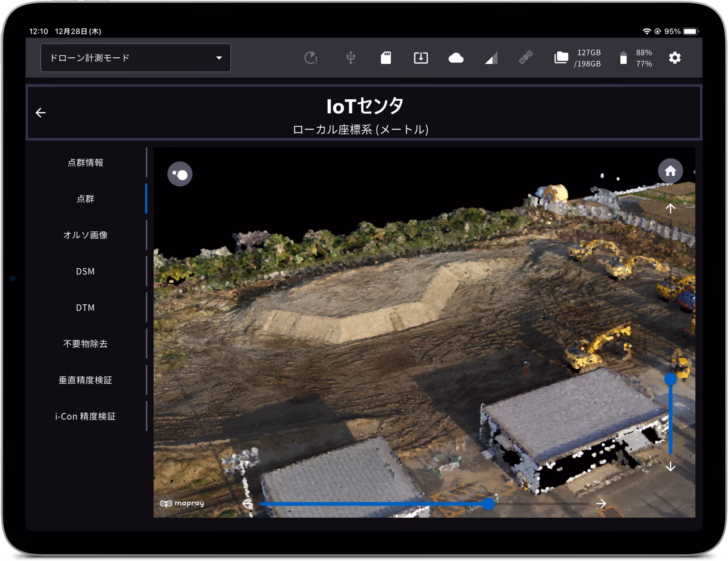This screenshot has height=561, width=728.
Task: Click the mapray logo
Action: (x=182, y=503)
